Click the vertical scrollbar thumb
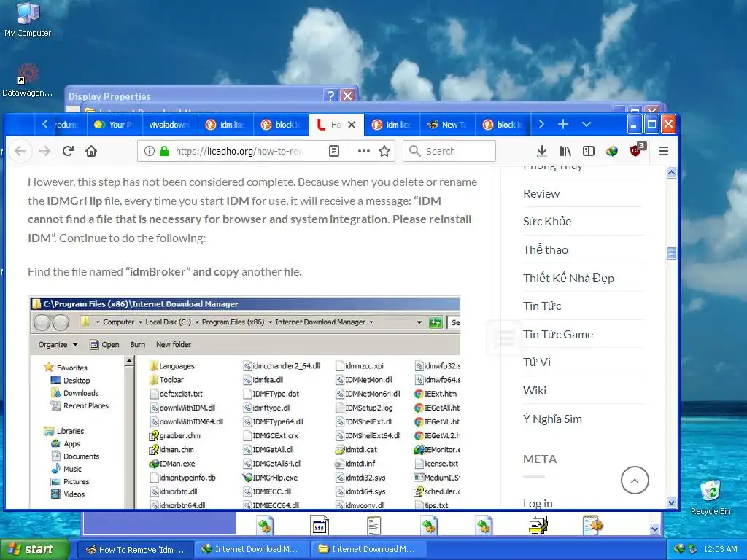Screen dimensions: 747x560 (x=671, y=253)
